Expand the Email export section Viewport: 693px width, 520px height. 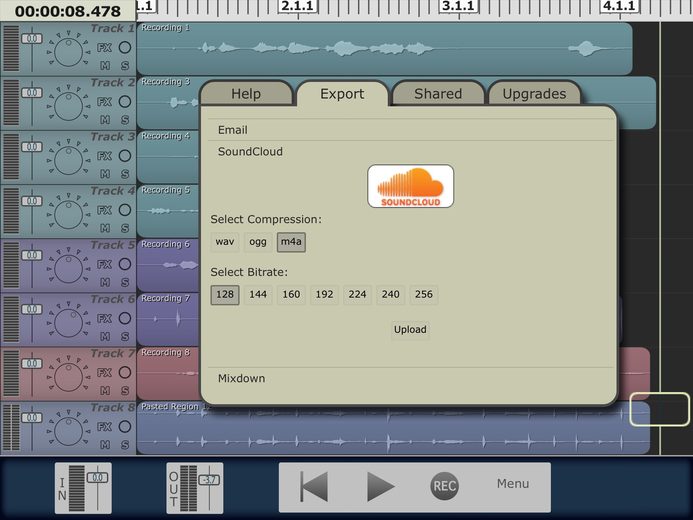click(411, 130)
